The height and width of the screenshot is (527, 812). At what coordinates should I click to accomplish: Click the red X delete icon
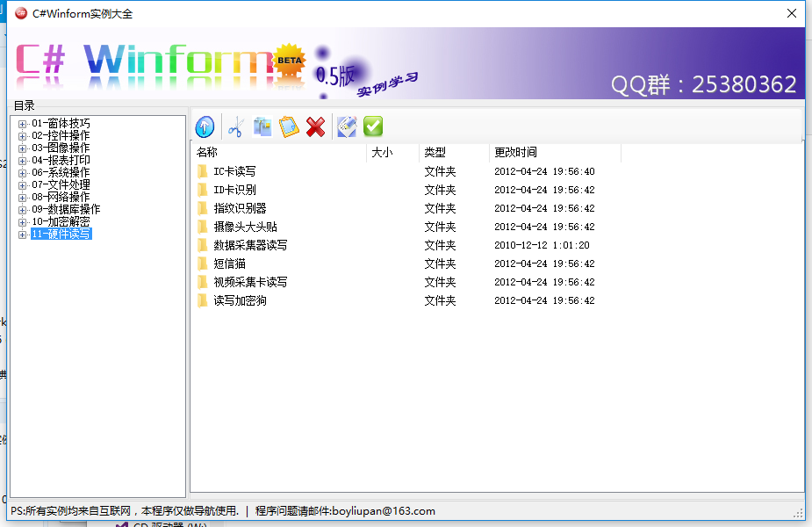(x=315, y=126)
